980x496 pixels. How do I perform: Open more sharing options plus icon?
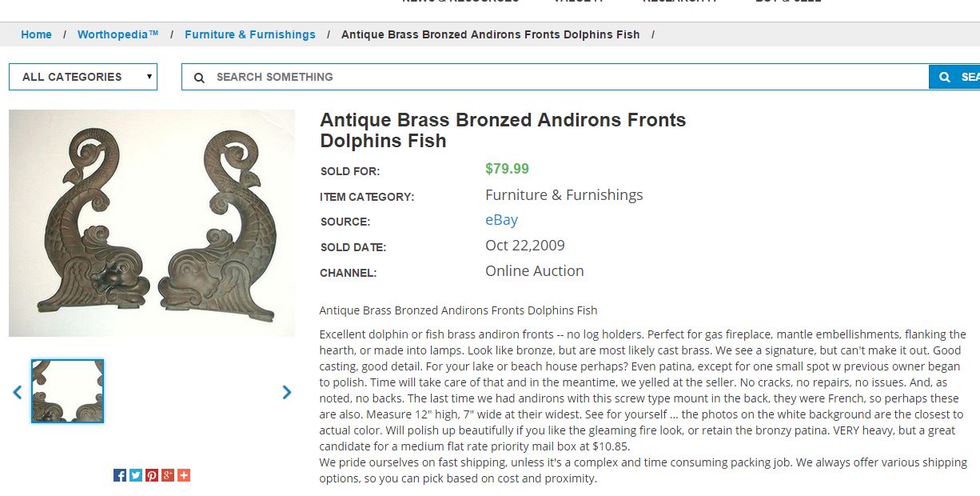tap(184, 475)
